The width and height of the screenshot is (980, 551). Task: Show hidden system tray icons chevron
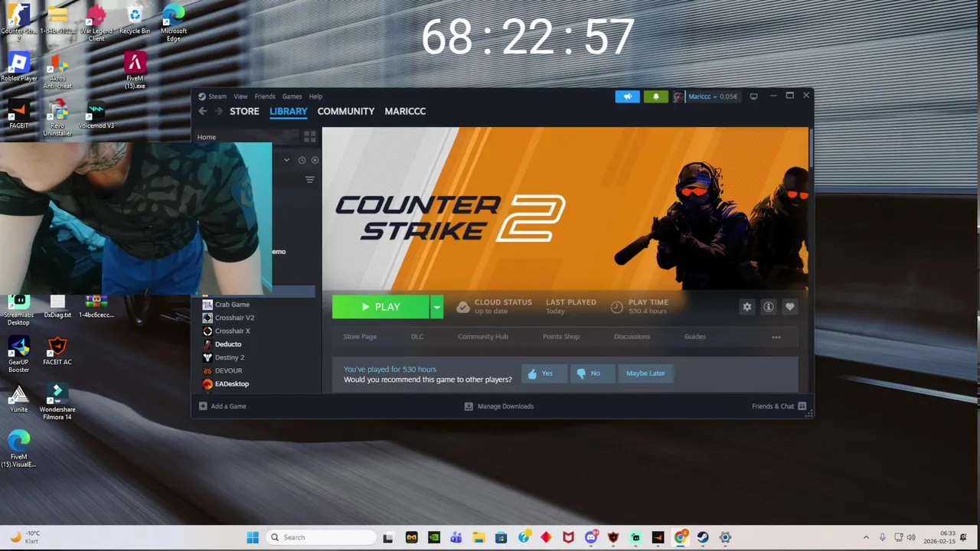click(x=866, y=537)
